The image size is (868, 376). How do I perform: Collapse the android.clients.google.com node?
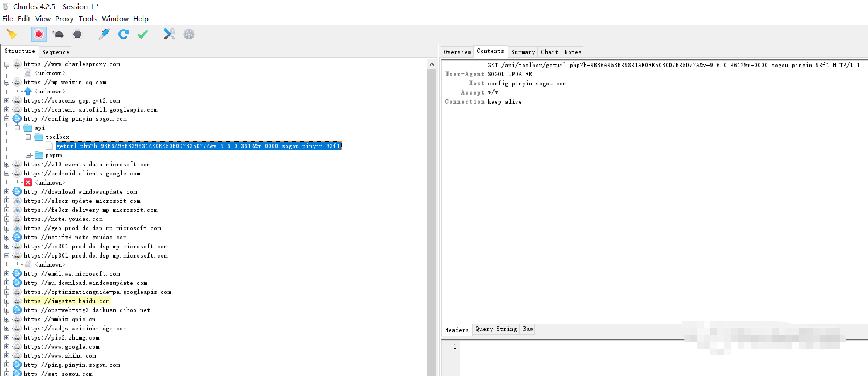[7, 174]
